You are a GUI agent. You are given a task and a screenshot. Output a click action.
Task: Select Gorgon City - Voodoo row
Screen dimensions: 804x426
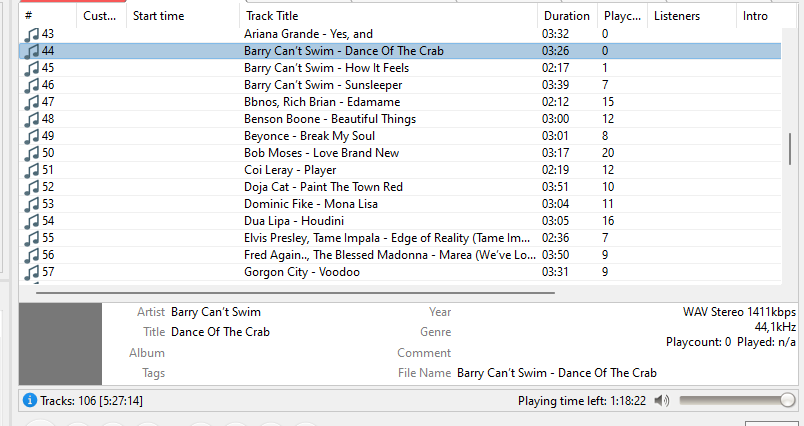[400, 272]
